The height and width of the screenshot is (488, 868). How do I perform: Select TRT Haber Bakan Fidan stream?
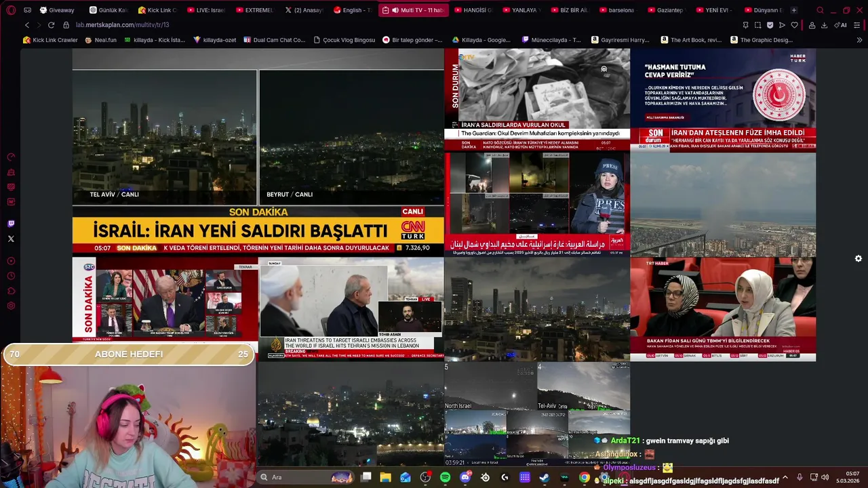[x=723, y=309]
